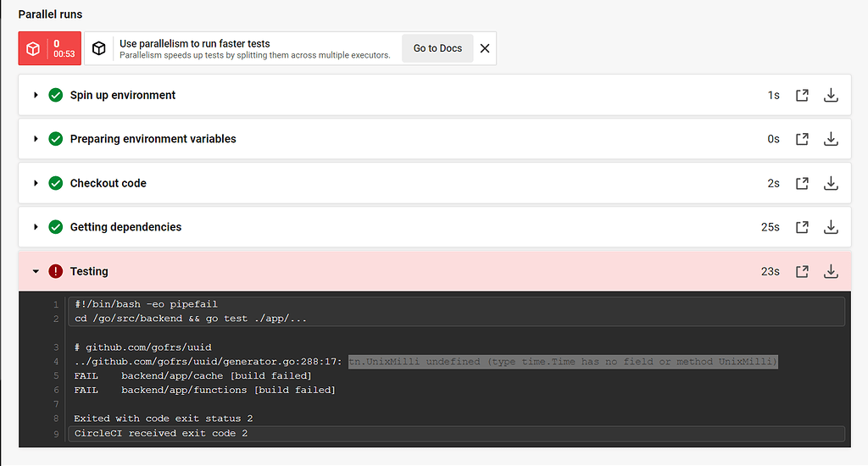Open Testing step output in new tab

[802, 271]
